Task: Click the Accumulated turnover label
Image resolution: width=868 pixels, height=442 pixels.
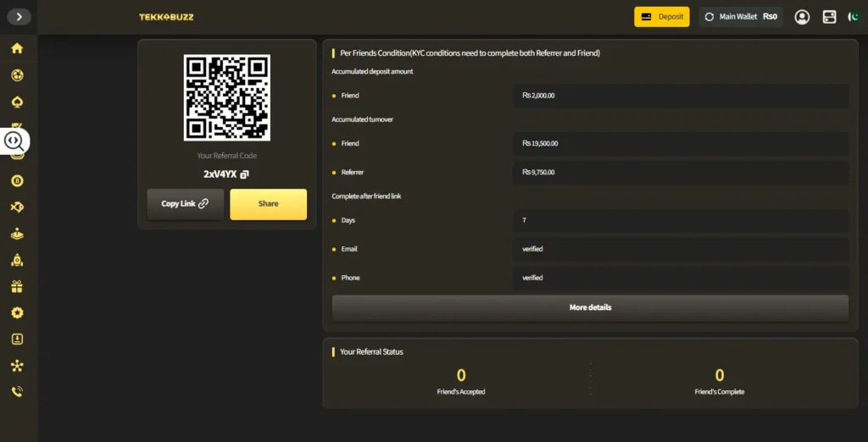Action: 362,119
